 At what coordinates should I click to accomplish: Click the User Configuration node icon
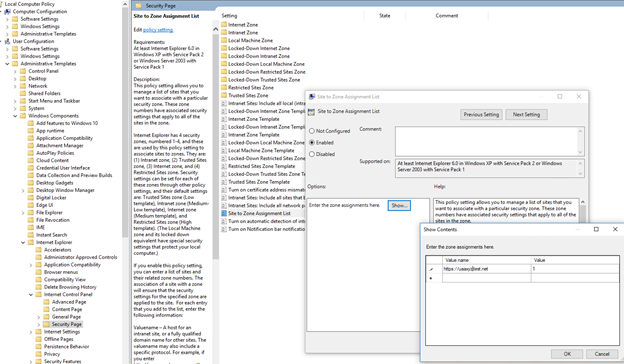7,41
